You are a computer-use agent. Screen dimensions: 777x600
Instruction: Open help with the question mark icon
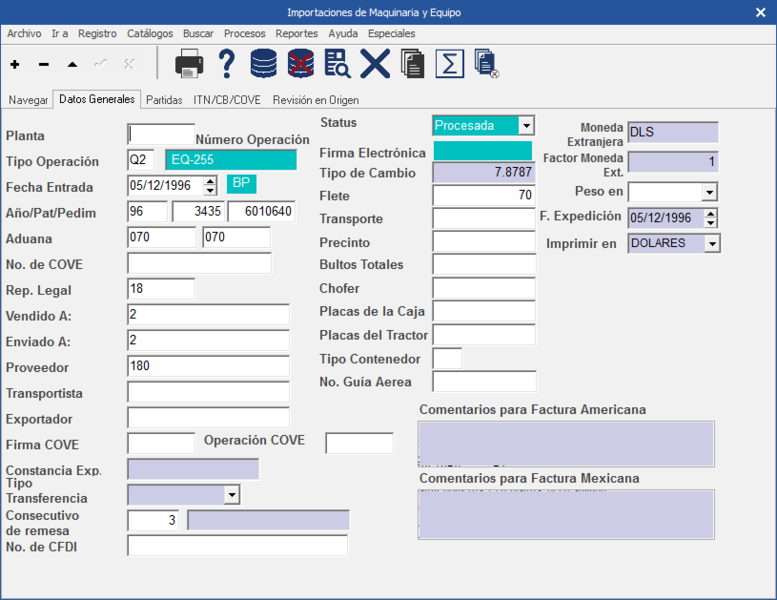click(x=226, y=63)
